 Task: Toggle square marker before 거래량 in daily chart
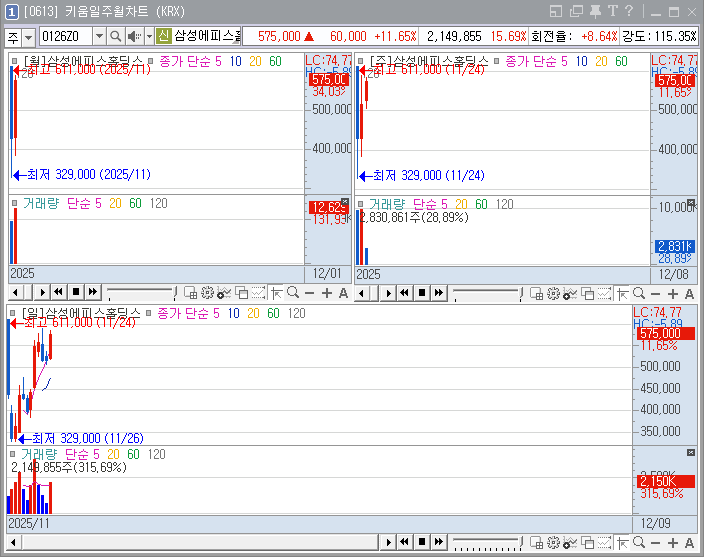click(13, 454)
